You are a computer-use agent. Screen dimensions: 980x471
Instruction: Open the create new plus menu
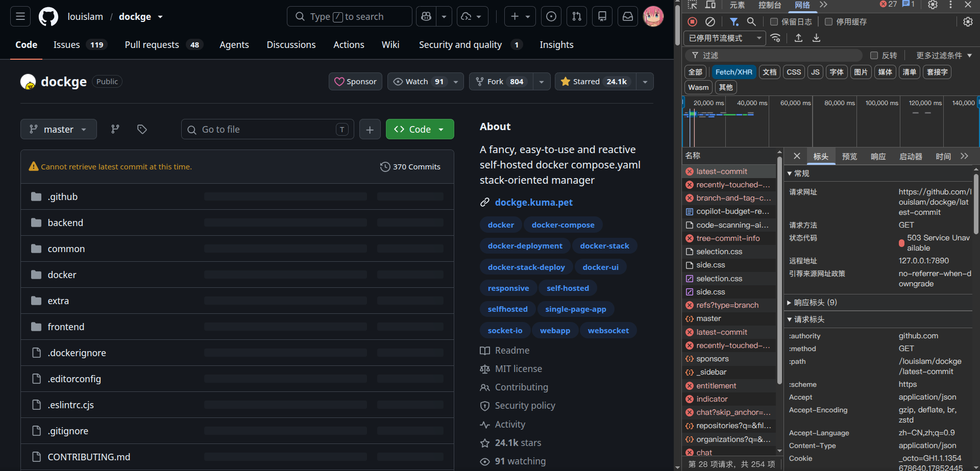tap(520, 16)
